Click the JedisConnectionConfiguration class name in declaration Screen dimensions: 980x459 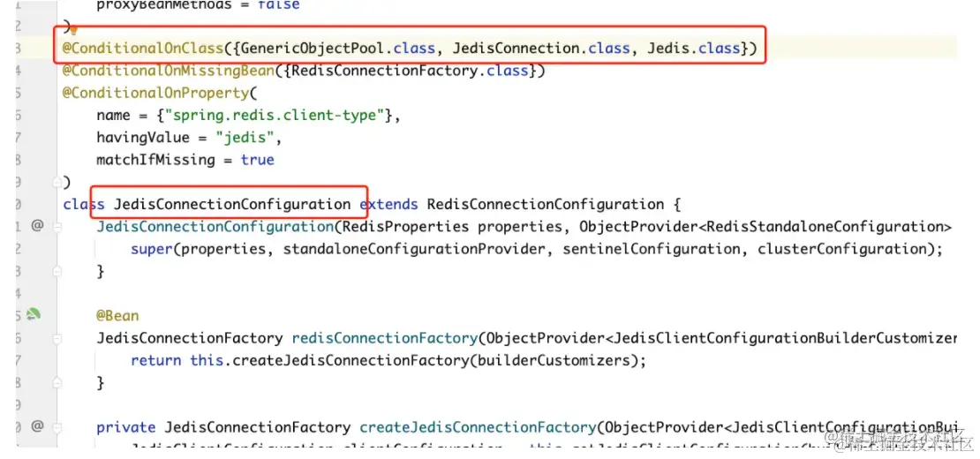(232, 204)
